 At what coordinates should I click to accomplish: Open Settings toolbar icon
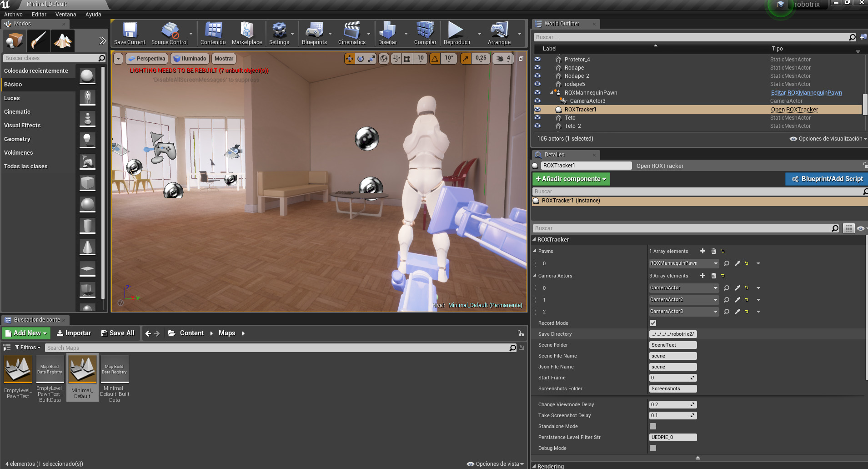279,33
